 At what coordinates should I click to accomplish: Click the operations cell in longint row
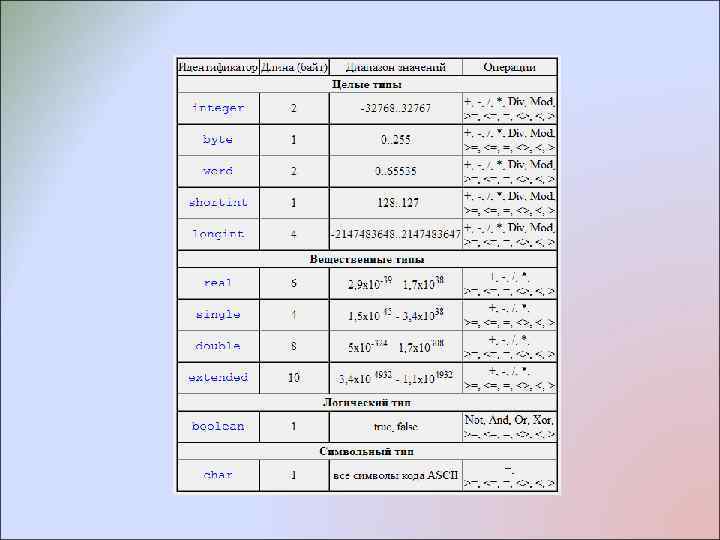coord(509,234)
